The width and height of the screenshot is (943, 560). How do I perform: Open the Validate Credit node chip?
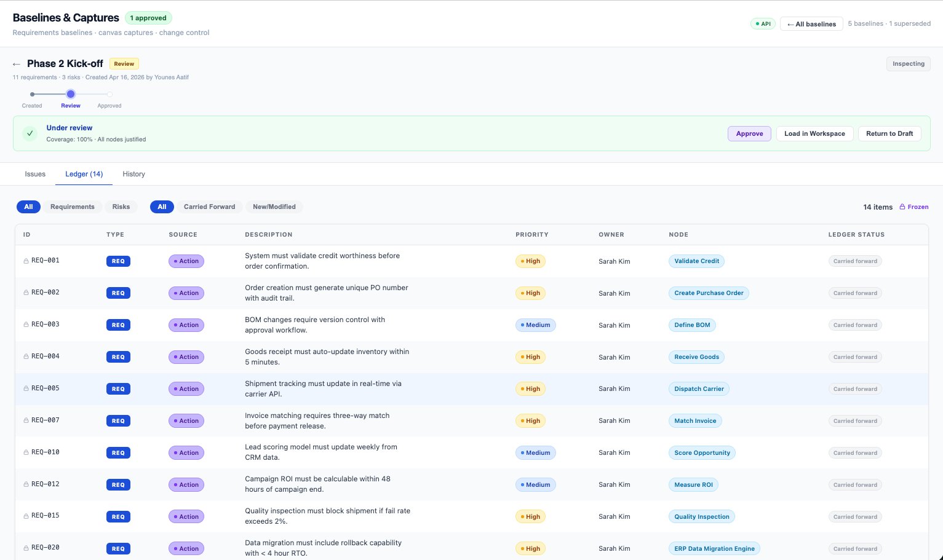tap(696, 261)
